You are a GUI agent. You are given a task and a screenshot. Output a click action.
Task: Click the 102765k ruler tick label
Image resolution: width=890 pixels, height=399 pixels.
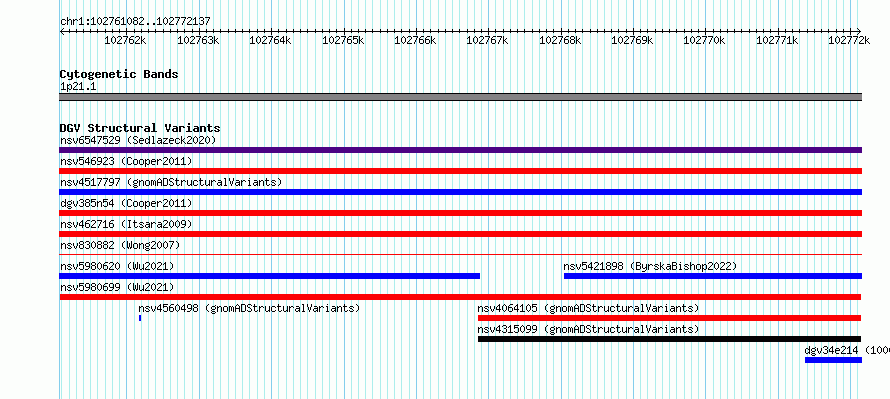tap(343, 40)
